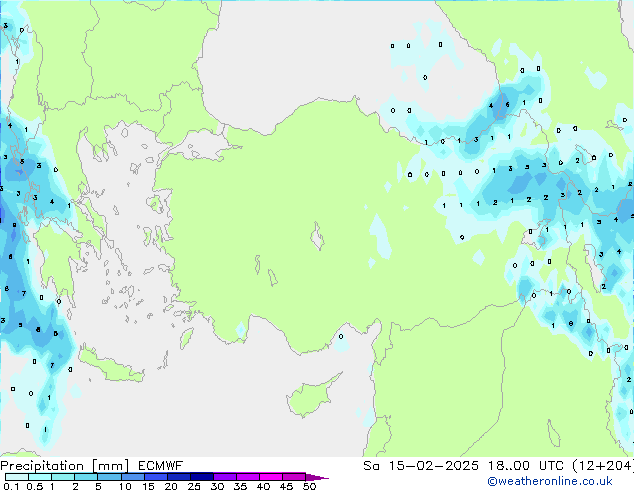Click the 'Sa 15-02-2025' forecast date text

click(x=421, y=466)
